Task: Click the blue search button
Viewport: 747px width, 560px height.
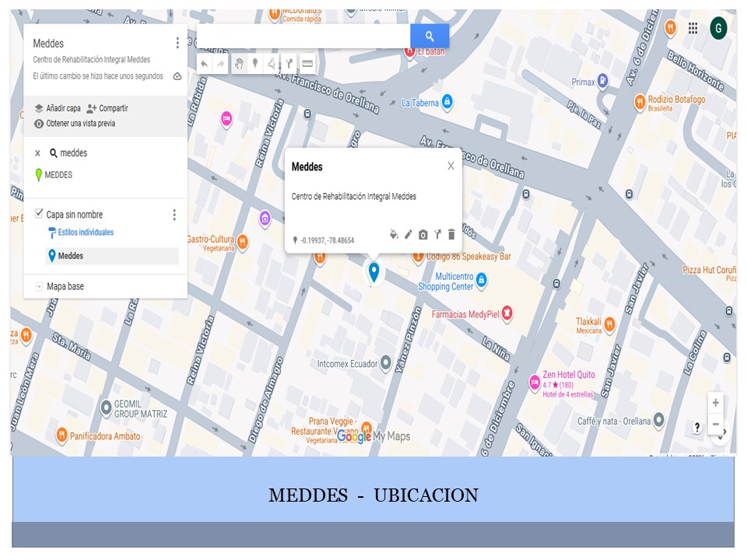Action: (x=430, y=36)
